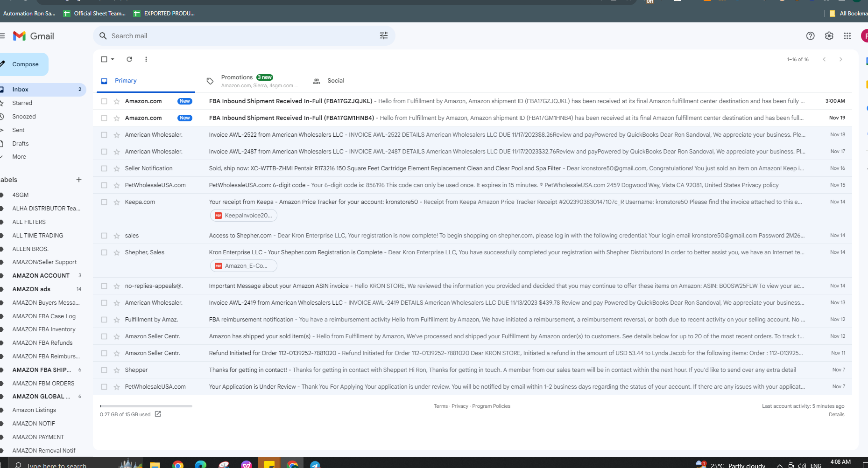Open the KeepaInvoice PDF attachment
The image size is (868, 468).
(x=244, y=216)
